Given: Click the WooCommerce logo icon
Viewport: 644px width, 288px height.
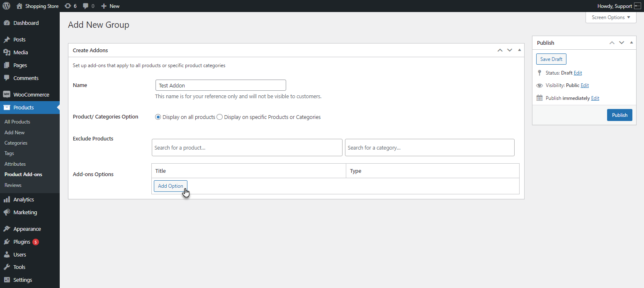Looking at the screenshot, I should tap(7, 94).
